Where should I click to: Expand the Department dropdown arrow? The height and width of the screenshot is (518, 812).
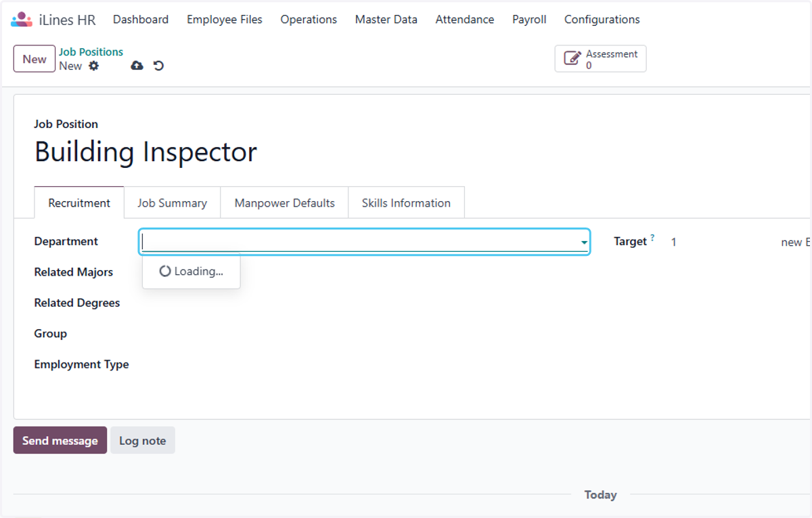tap(583, 242)
